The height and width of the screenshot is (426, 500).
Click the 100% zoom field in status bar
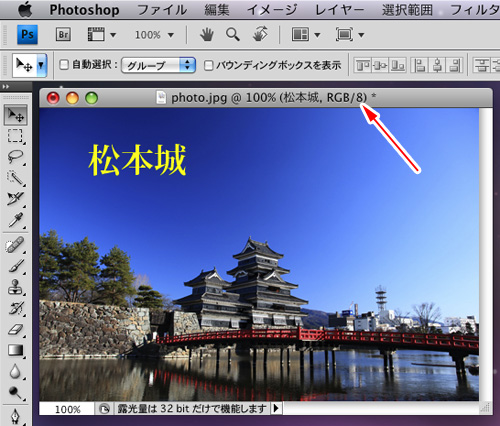click(x=67, y=409)
